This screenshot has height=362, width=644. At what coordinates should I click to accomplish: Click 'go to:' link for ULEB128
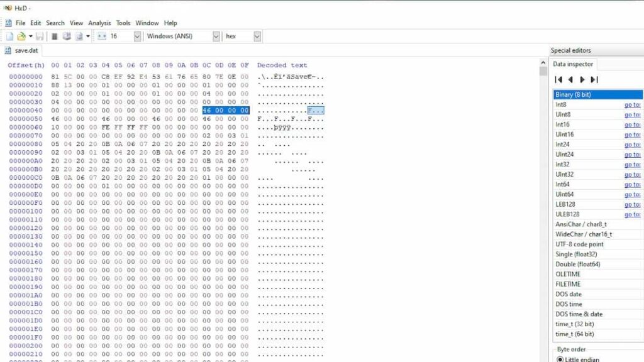pyautogui.click(x=633, y=214)
